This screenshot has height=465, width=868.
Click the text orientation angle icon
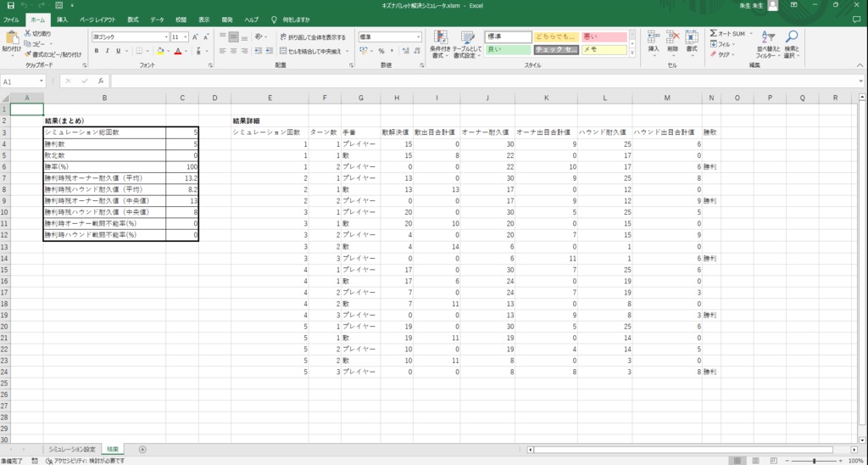point(259,37)
